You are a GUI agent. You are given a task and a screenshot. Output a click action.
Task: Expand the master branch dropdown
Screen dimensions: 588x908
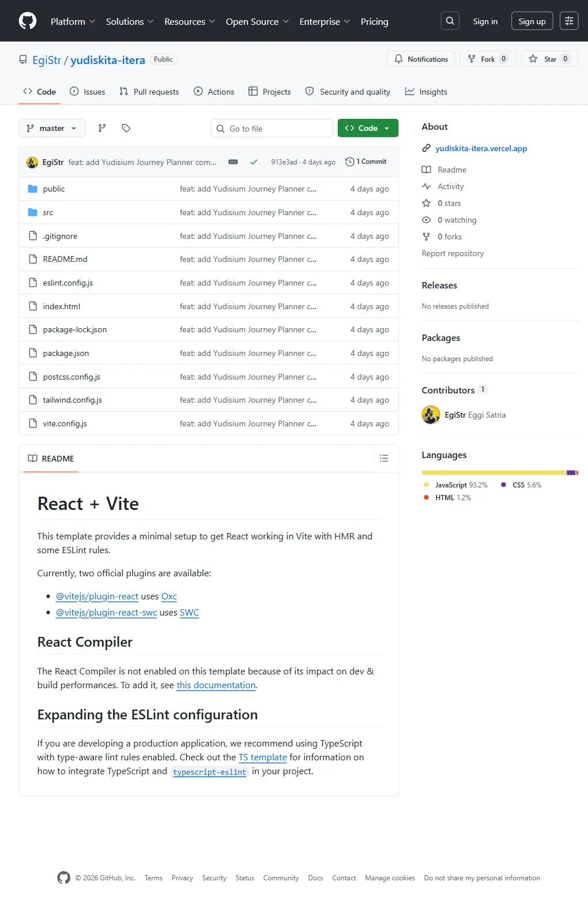coord(52,128)
